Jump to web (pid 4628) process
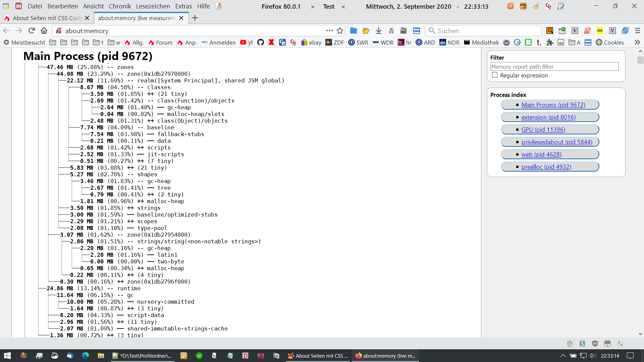The image size is (644, 362). pos(541,155)
